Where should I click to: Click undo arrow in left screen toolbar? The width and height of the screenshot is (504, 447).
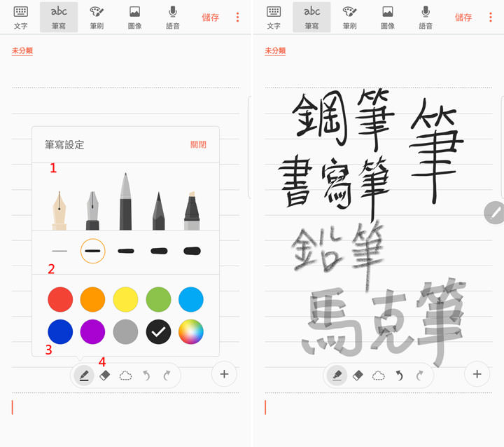146,376
